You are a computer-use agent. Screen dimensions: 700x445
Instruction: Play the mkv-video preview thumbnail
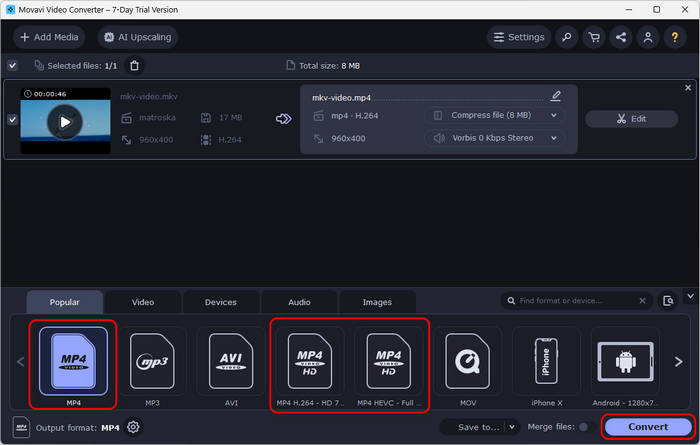point(65,121)
